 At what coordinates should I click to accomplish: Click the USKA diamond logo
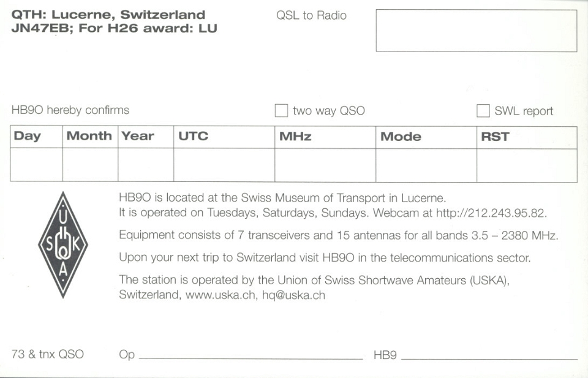63,245
